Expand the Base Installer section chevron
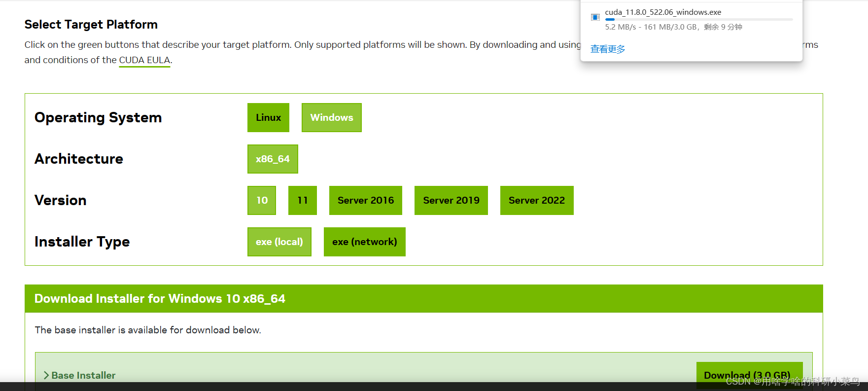The width and height of the screenshot is (868, 391). 46,375
